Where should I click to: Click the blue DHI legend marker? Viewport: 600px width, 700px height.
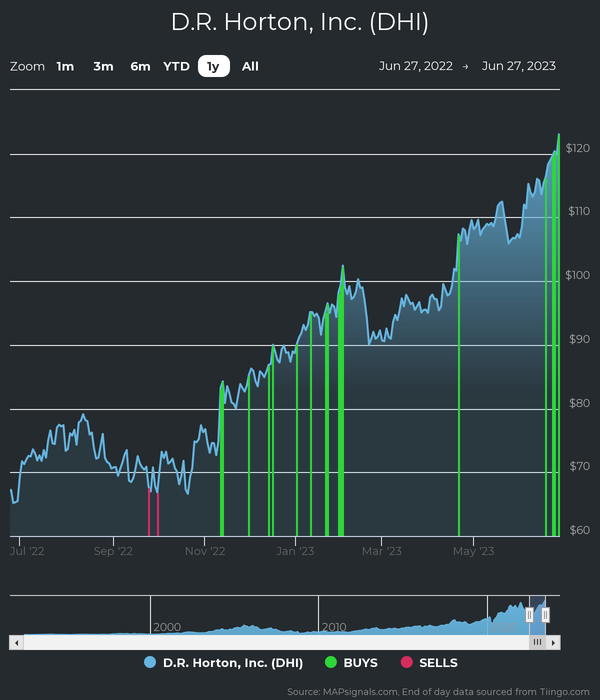pyautogui.click(x=150, y=662)
